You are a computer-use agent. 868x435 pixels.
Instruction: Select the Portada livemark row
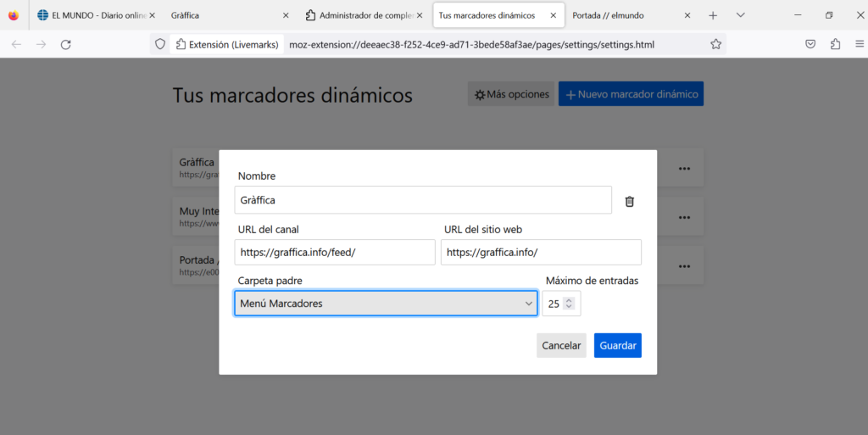(x=437, y=266)
